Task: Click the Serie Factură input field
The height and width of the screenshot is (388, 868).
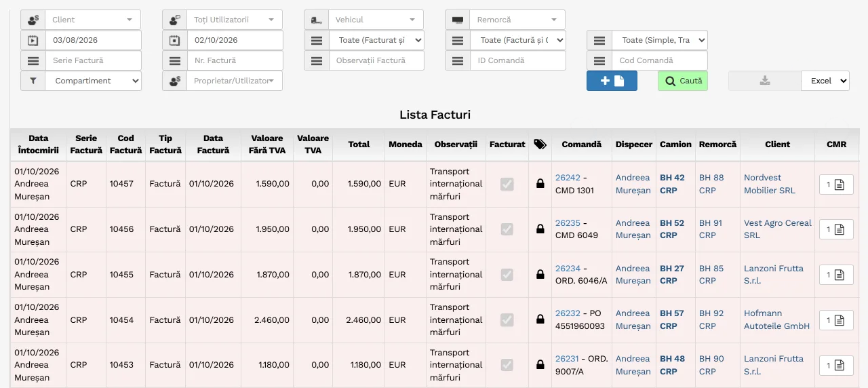Action: [93, 60]
